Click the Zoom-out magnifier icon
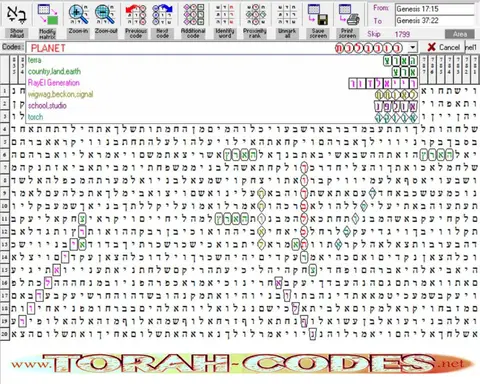Screen dimensions: 480x384 tap(105, 14)
